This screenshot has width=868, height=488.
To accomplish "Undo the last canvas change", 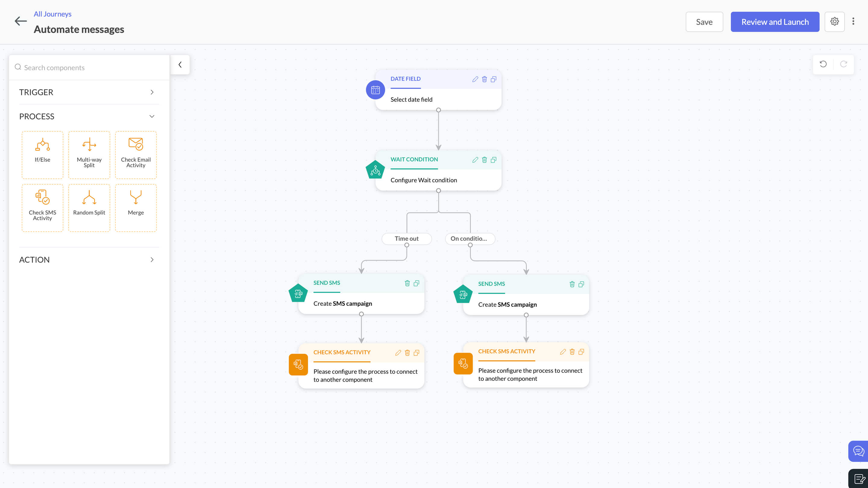I will click(x=823, y=64).
